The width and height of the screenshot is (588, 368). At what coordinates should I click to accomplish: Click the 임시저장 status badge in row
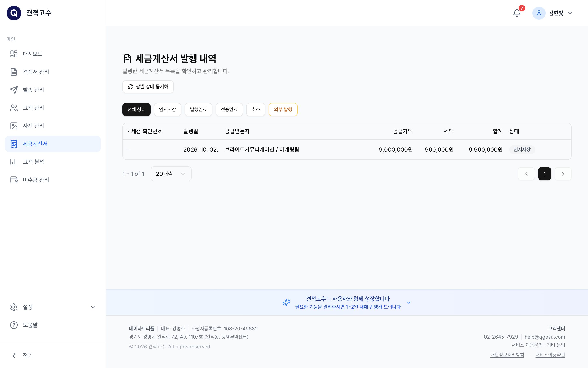522,150
